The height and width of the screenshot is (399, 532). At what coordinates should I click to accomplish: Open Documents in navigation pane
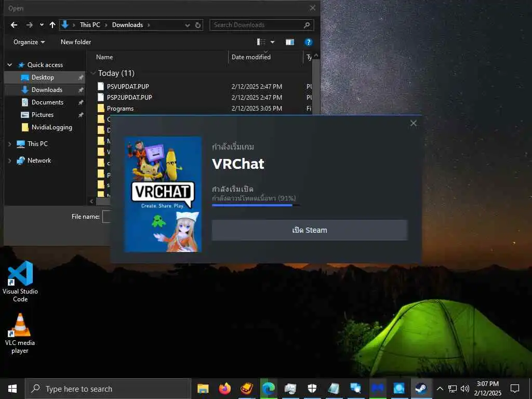[47, 102]
